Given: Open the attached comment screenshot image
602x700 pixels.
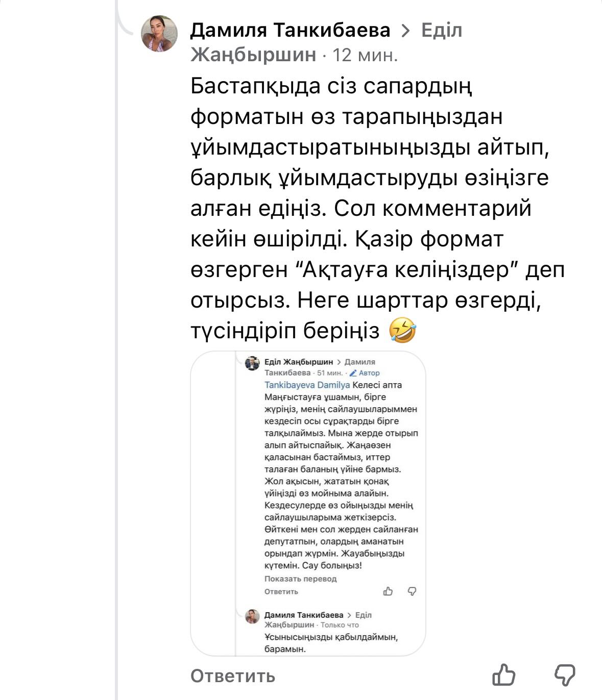Looking at the screenshot, I should (308, 503).
